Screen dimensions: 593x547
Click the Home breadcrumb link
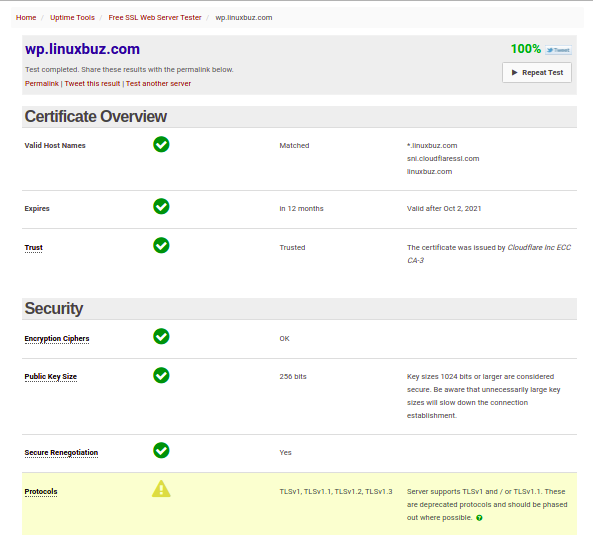26,17
